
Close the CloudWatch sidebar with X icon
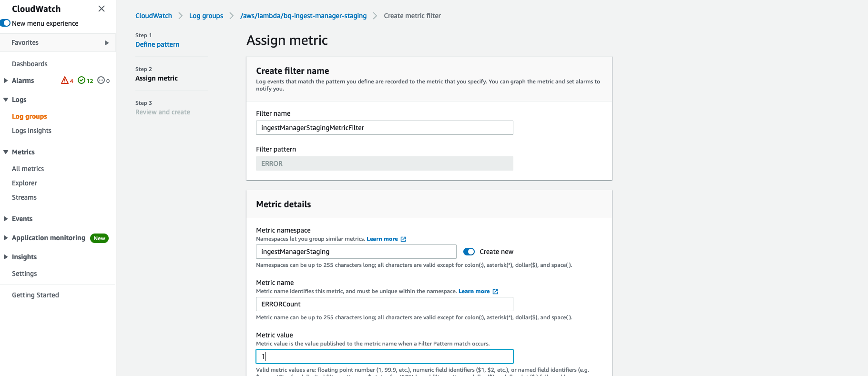coord(102,9)
